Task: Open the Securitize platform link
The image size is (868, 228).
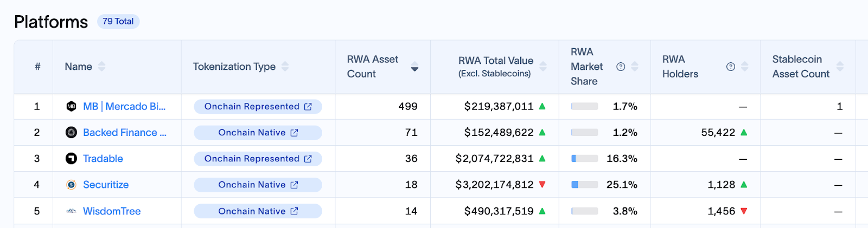Action: pyautogui.click(x=106, y=185)
